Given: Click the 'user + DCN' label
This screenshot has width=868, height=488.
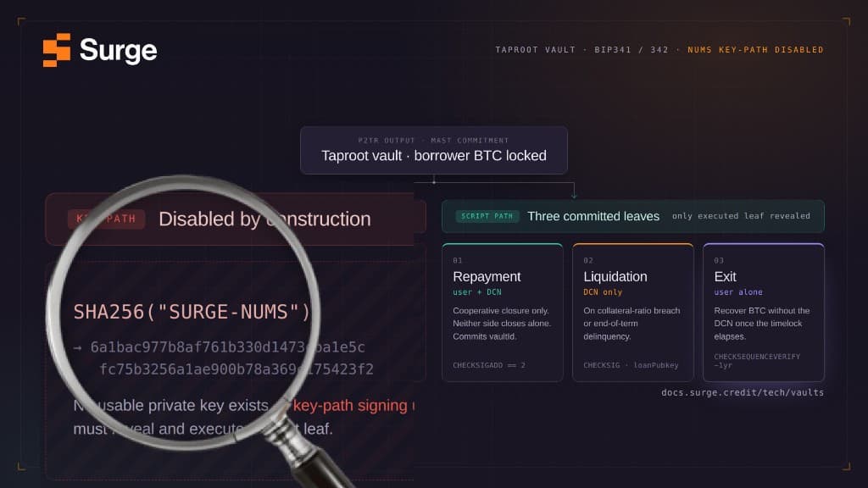Looking at the screenshot, I should (477, 292).
